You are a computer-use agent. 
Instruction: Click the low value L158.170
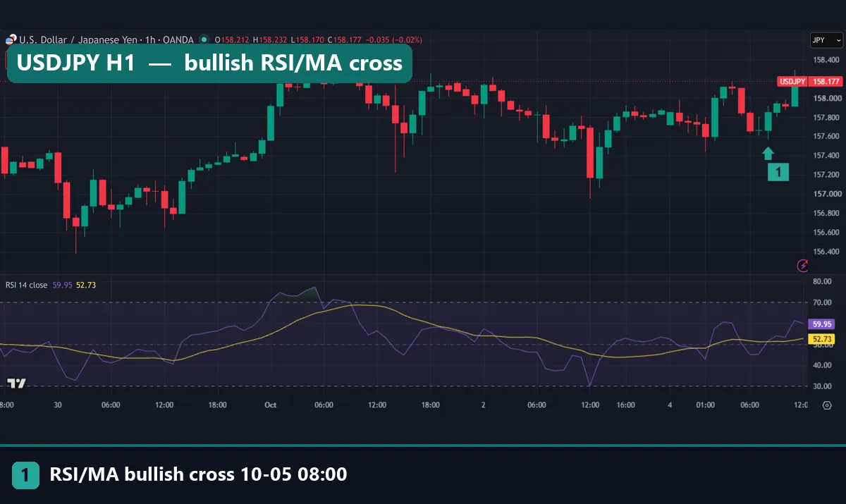tap(307, 39)
